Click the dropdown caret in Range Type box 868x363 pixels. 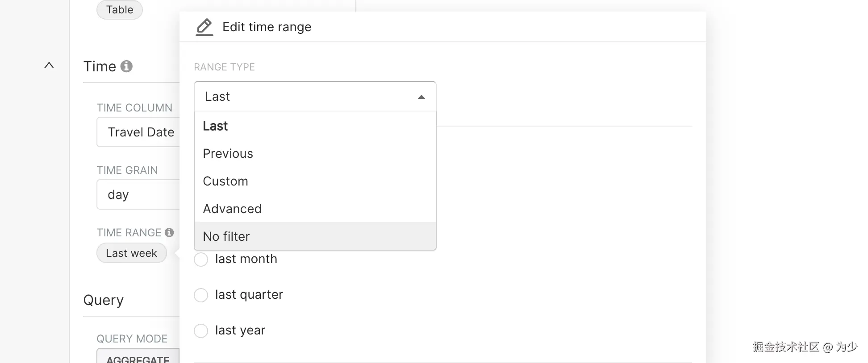[421, 97]
